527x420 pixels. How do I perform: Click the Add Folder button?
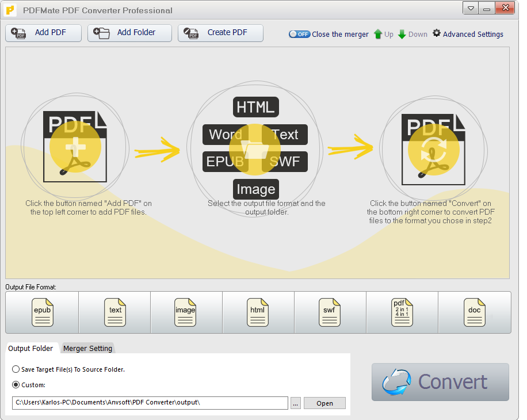point(129,33)
